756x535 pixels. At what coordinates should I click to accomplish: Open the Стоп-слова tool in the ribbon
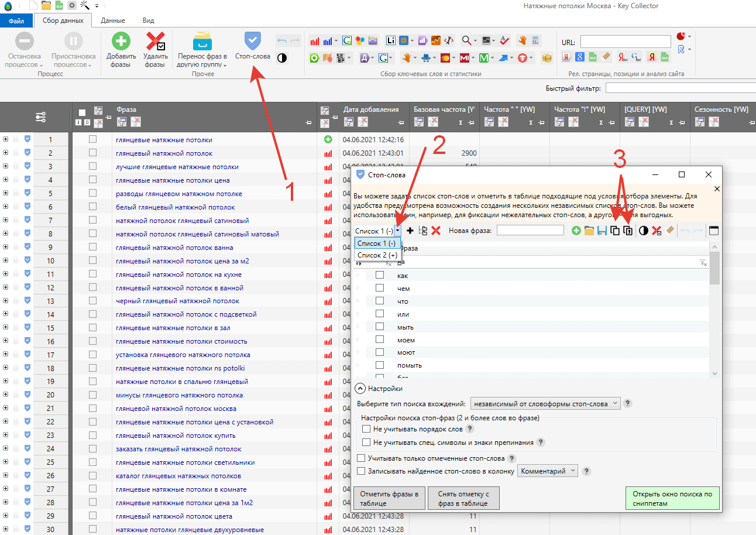point(252,46)
